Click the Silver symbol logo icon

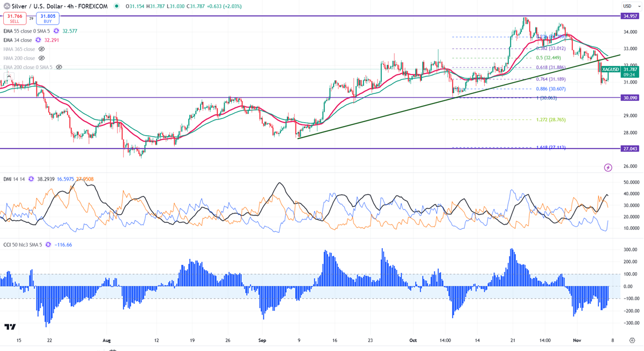pos(6,6)
